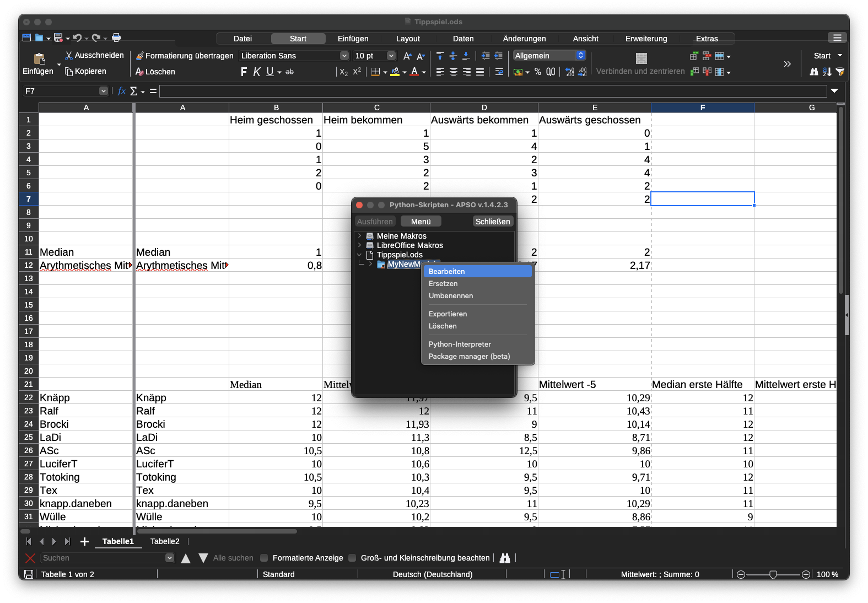Click the print icon in the top toolbar
868x603 pixels.
[116, 37]
